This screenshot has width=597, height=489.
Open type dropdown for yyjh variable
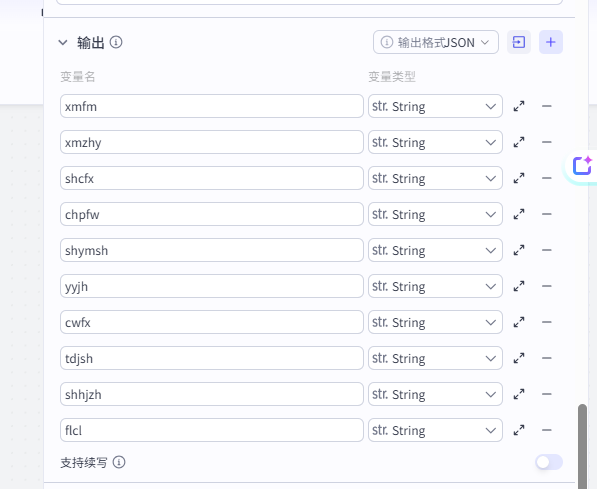coord(435,286)
